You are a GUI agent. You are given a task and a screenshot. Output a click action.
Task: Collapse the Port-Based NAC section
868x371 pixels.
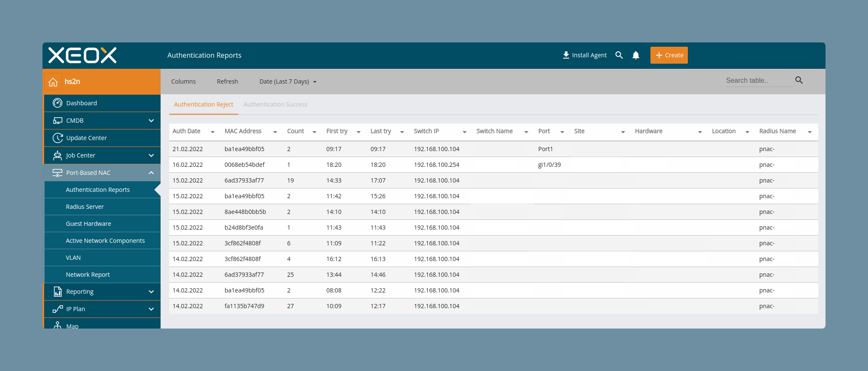(x=151, y=173)
